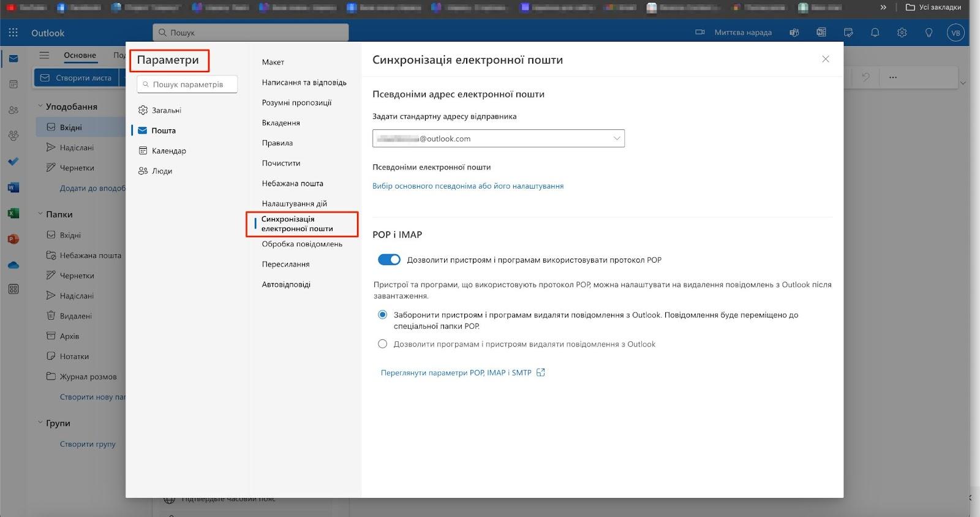The image size is (980, 517).
Task: Expand the ribbon chevron at far right
Action: [963, 83]
